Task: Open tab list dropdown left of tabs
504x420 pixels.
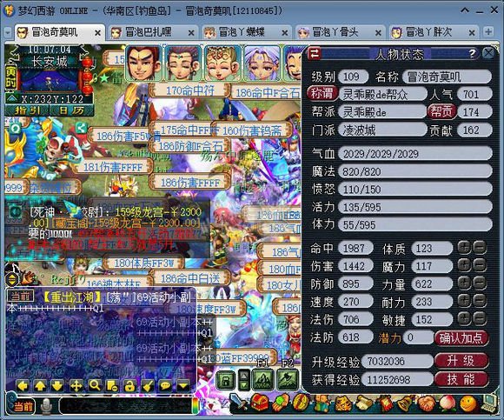Action: coord(8,32)
